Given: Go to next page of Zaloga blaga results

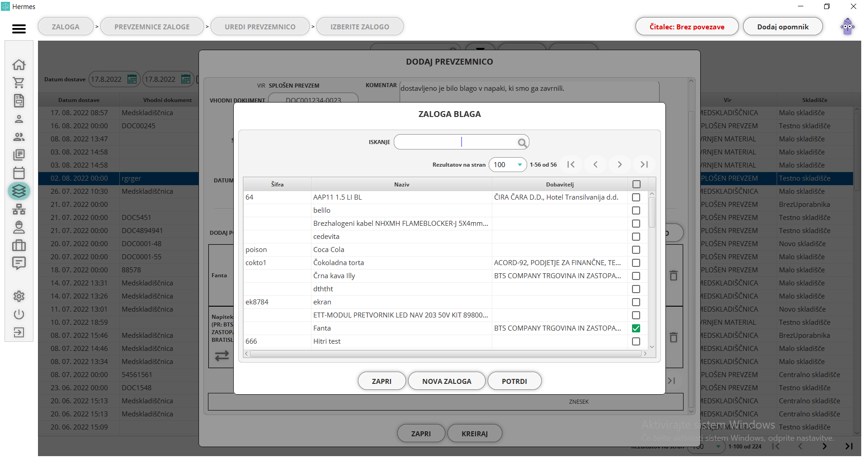Looking at the screenshot, I should (620, 164).
